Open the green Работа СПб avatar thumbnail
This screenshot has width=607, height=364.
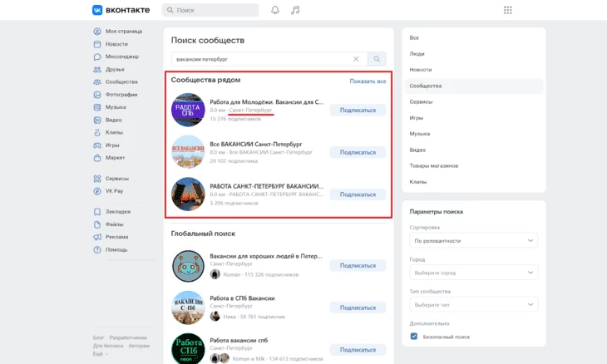tap(188, 348)
